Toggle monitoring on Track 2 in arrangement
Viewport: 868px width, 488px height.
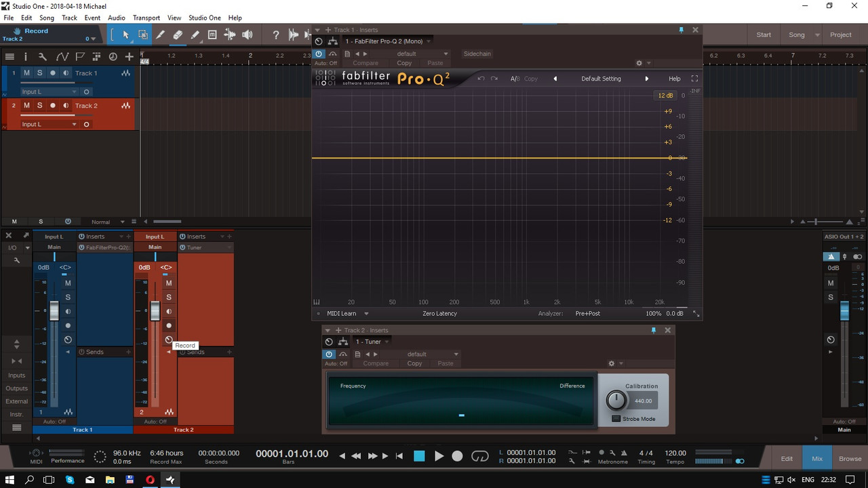[x=66, y=105]
